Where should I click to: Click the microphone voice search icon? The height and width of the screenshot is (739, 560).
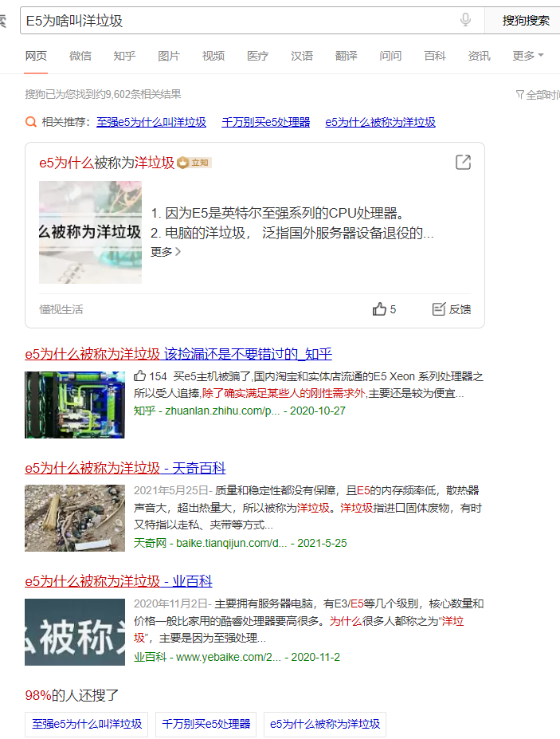click(465, 20)
